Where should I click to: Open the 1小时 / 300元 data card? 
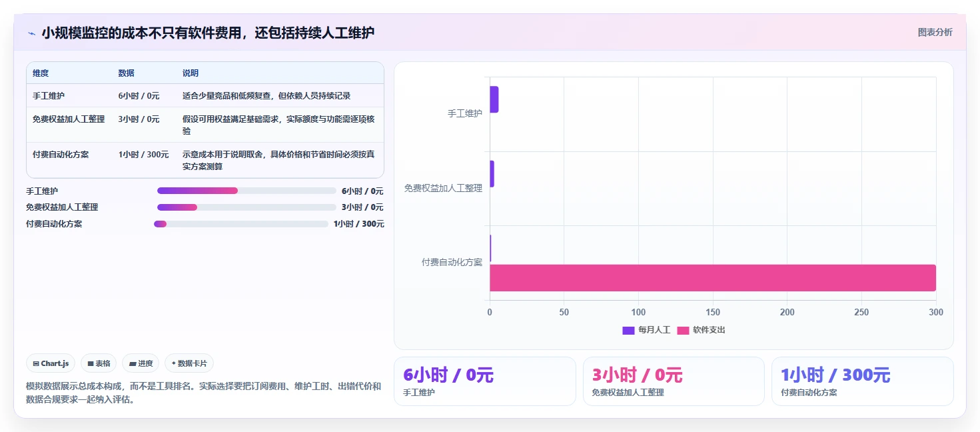click(x=863, y=381)
